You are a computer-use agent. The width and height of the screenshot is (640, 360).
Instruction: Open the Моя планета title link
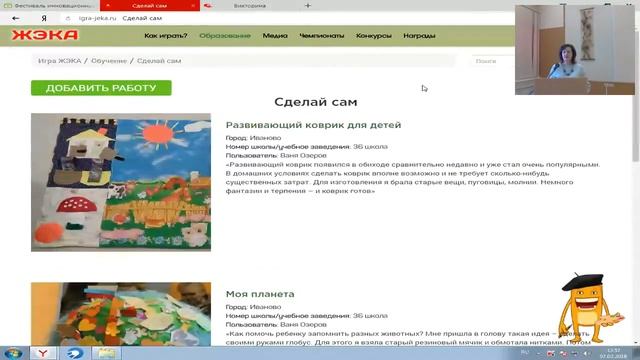click(x=260, y=294)
